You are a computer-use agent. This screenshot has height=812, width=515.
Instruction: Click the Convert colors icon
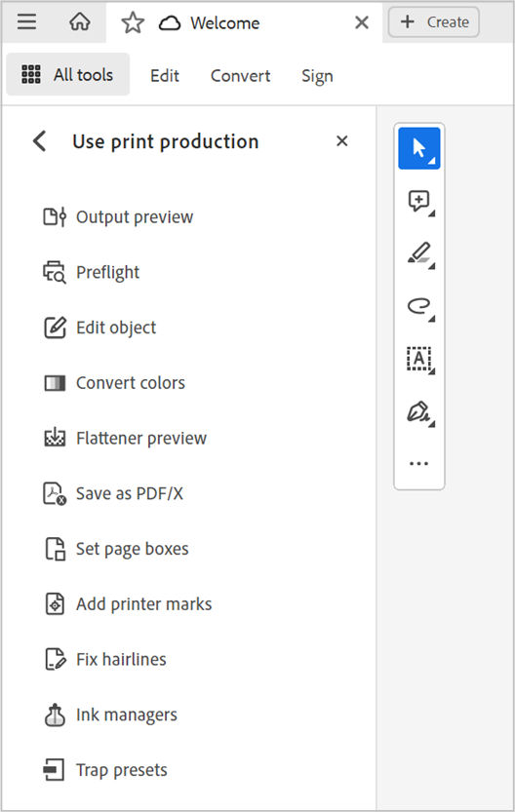[x=55, y=383]
